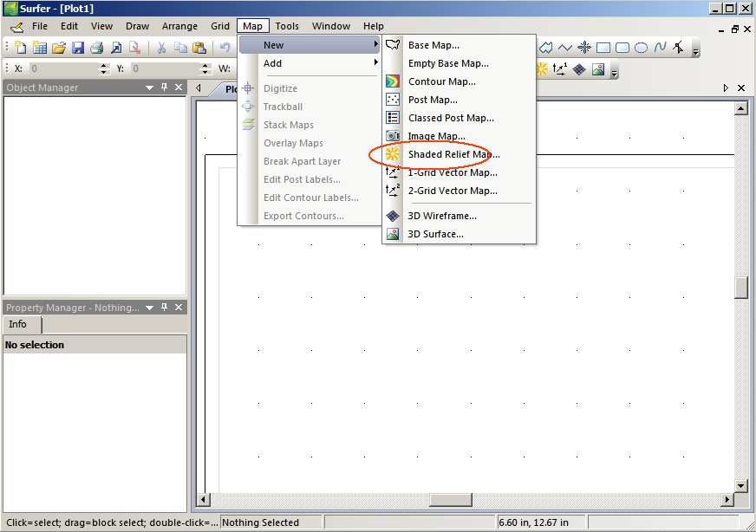This screenshot has width=756, height=532.
Task: Print the plot via printer icon
Action: click(x=97, y=48)
